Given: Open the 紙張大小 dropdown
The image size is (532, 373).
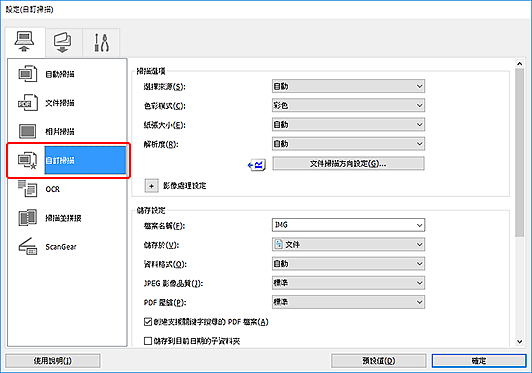Looking at the screenshot, I should [348, 125].
